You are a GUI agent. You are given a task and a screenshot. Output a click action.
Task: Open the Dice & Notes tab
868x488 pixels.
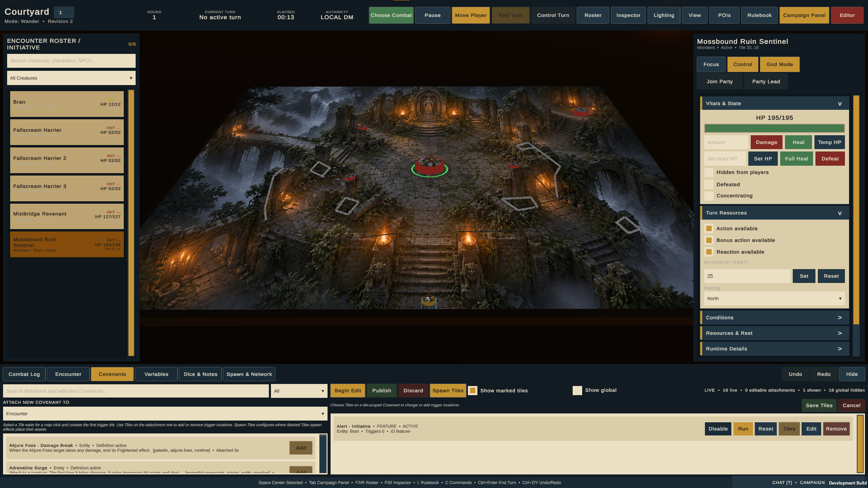[200, 374]
